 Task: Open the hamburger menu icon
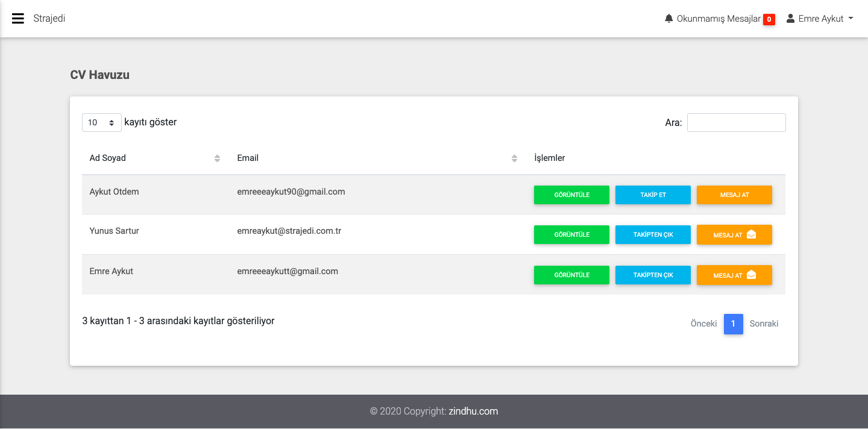pyautogui.click(x=18, y=19)
